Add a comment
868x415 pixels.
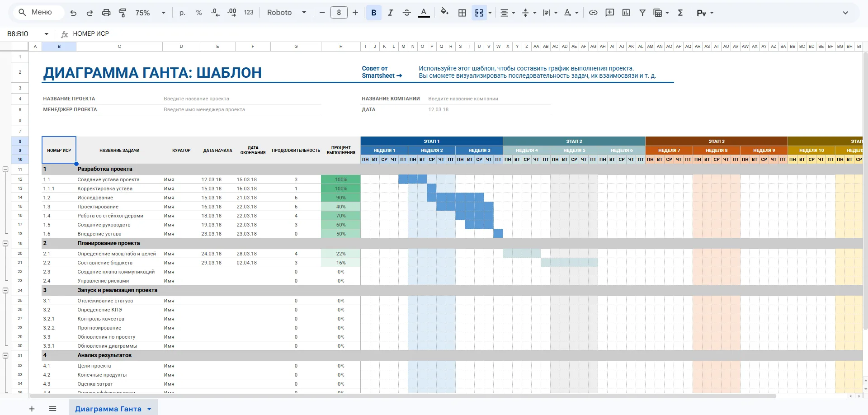[610, 13]
